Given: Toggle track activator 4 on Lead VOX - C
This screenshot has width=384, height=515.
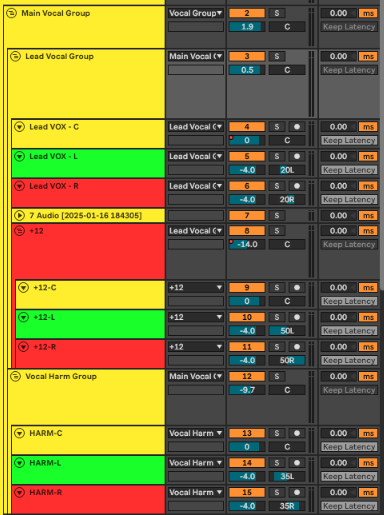Looking at the screenshot, I should click(x=247, y=127).
